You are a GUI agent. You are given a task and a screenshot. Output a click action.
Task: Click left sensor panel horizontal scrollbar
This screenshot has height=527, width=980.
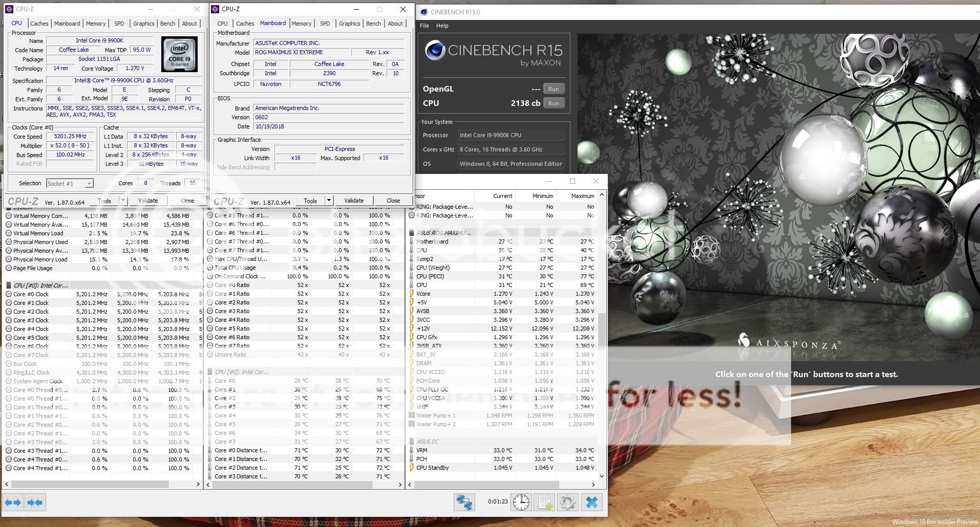pyautogui.click(x=90, y=484)
